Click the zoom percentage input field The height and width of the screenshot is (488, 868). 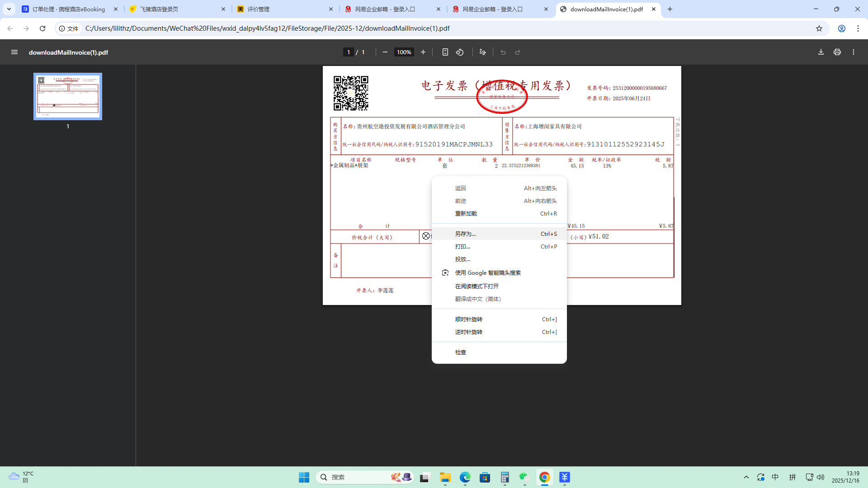pos(404,52)
